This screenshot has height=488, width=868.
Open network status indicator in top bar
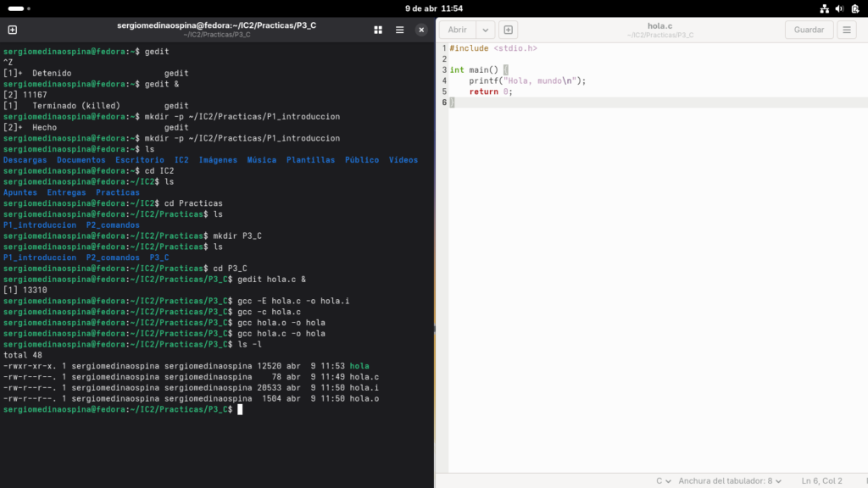pyautogui.click(x=826, y=8)
